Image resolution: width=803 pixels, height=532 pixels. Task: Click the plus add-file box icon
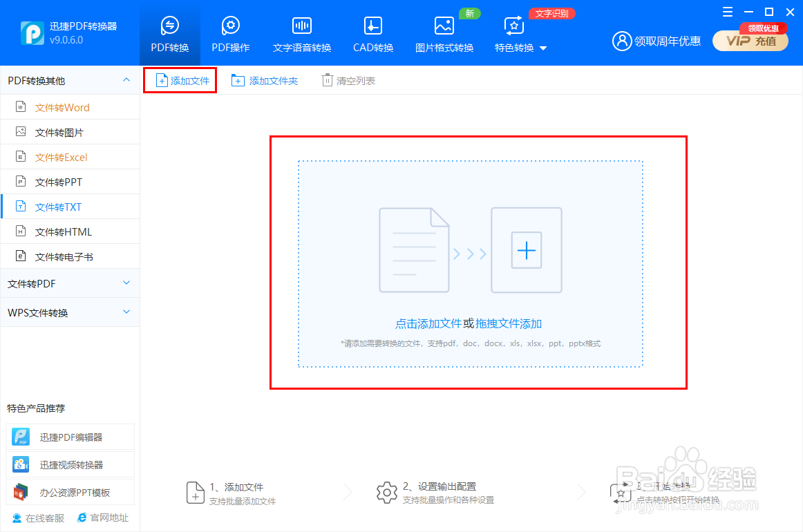(527, 250)
